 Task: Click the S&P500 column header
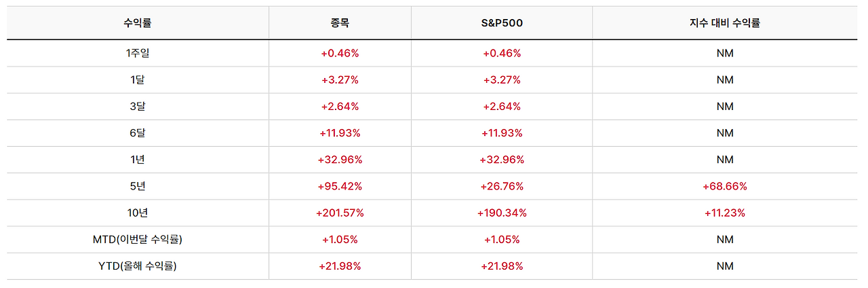[502, 23]
